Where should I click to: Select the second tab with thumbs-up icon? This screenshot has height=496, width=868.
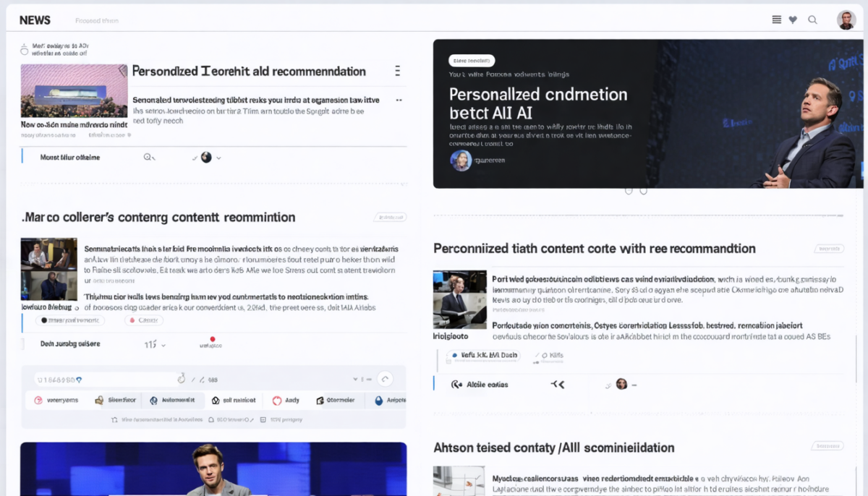tap(116, 400)
